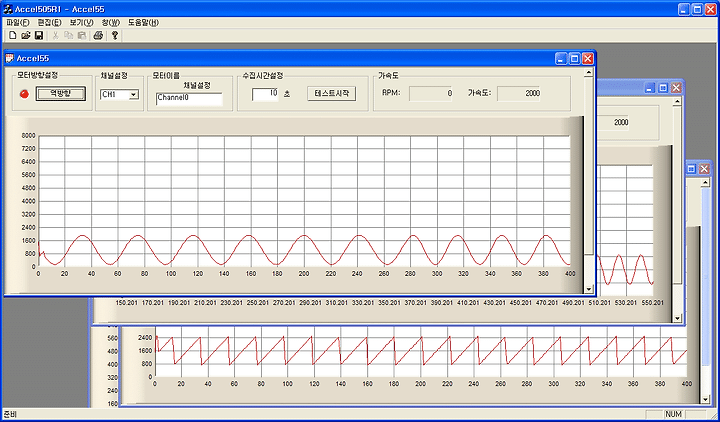The width and height of the screenshot is (720, 422).
Task: Click the red motor direction indicator lamp
Action: point(24,94)
